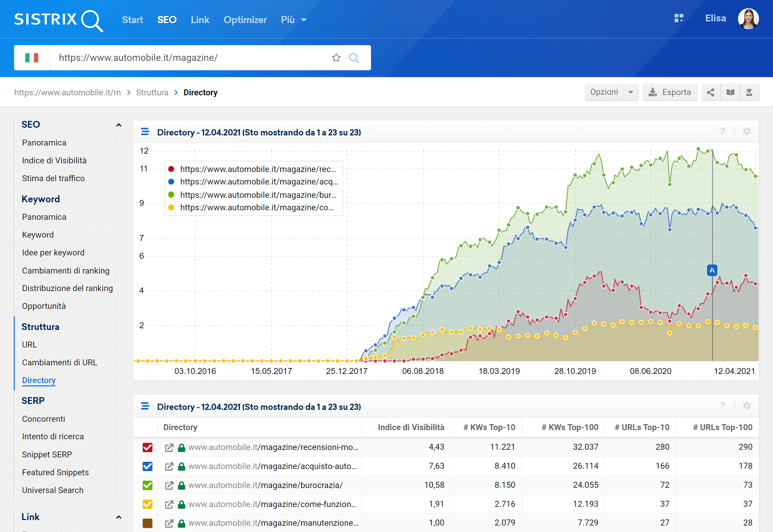Click the Opzioni button
This screenshot has width=773, height=532.
[604, 92]
